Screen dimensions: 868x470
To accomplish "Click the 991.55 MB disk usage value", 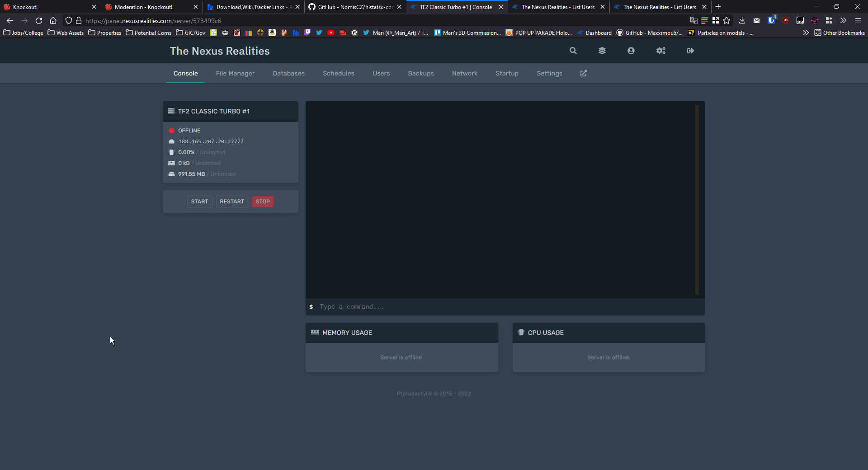I will (191, 174).
